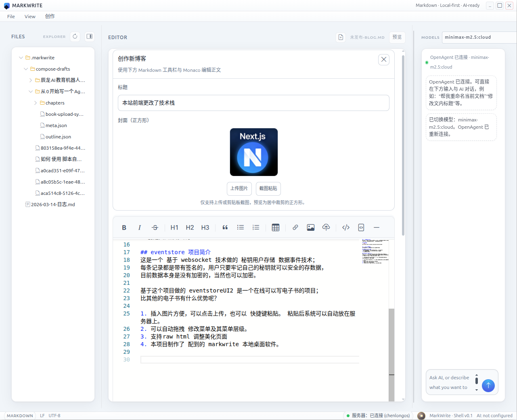Insert H3 heading
This screenshot has height=420, width=517.
pyautogui.click(x=205, y=228)
